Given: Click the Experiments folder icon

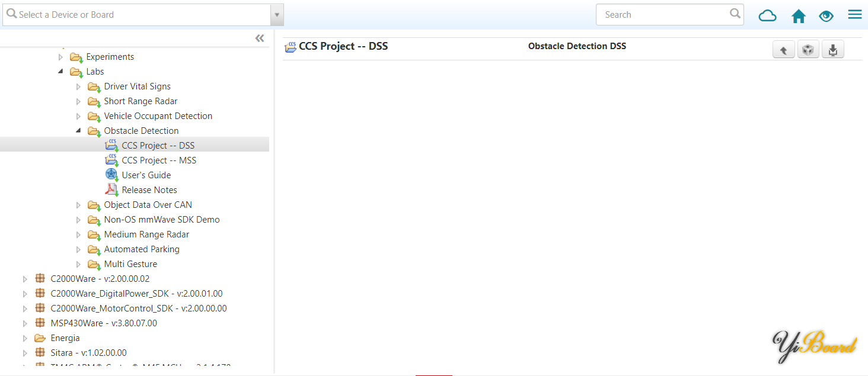Looking at the screenshot, I should 76,57.
